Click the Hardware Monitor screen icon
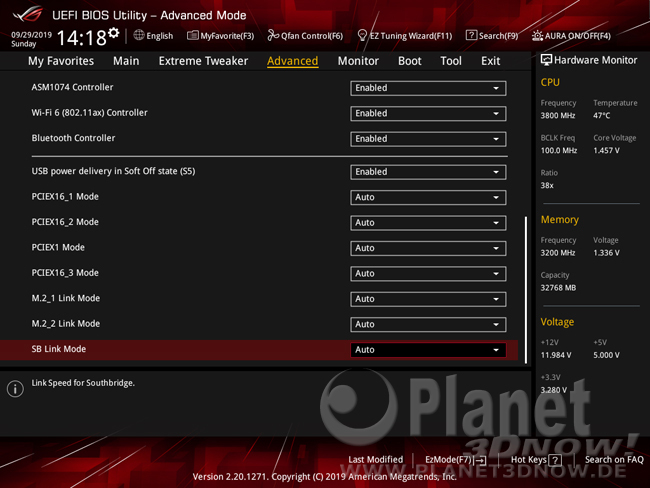The height and width of the screenshot is (488, 650). (546, 60)
